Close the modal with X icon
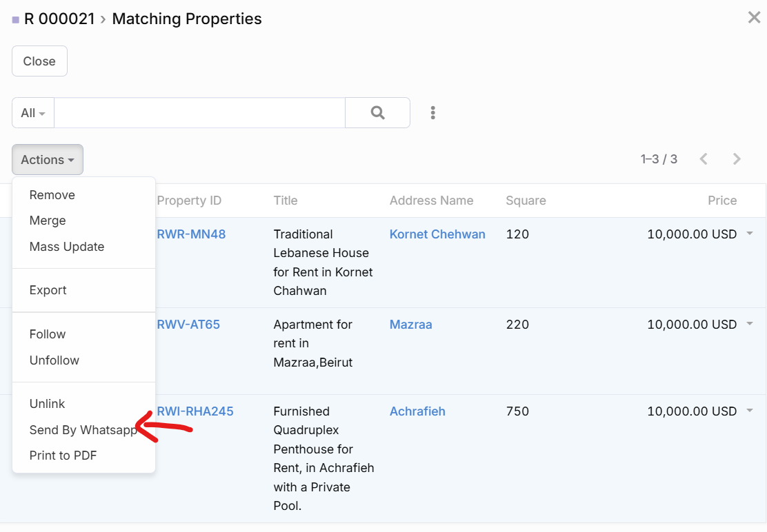The height and width of the screenshot is (532, 767). point(754,18)
